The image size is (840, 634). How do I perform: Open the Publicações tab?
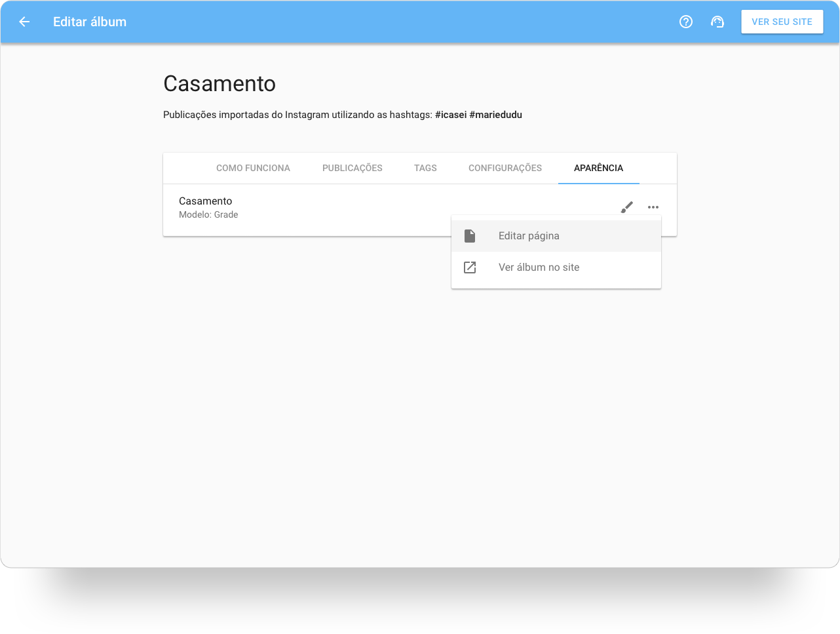click(x=352, y=168)
